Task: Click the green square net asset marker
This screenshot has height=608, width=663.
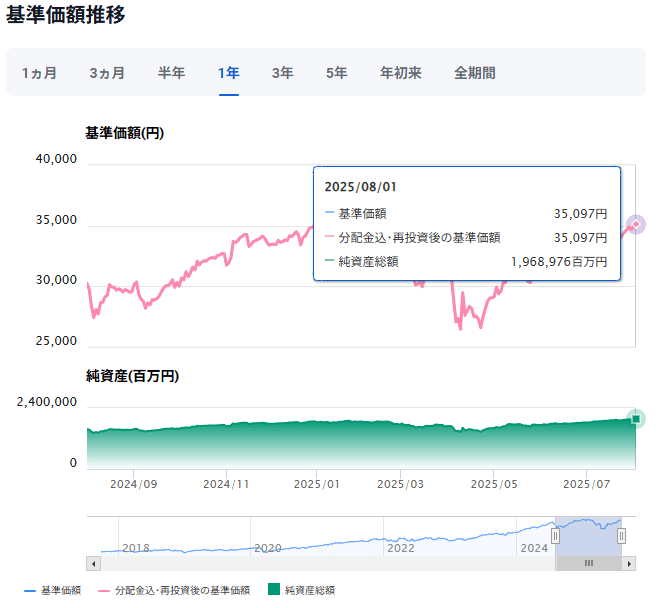Action: click(636, 419)
